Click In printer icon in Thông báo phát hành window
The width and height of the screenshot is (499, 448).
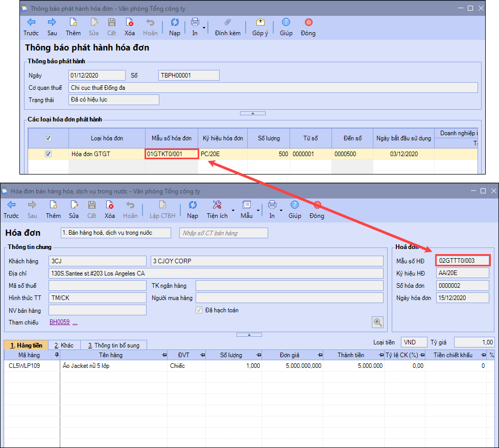(x=195, y=22)
